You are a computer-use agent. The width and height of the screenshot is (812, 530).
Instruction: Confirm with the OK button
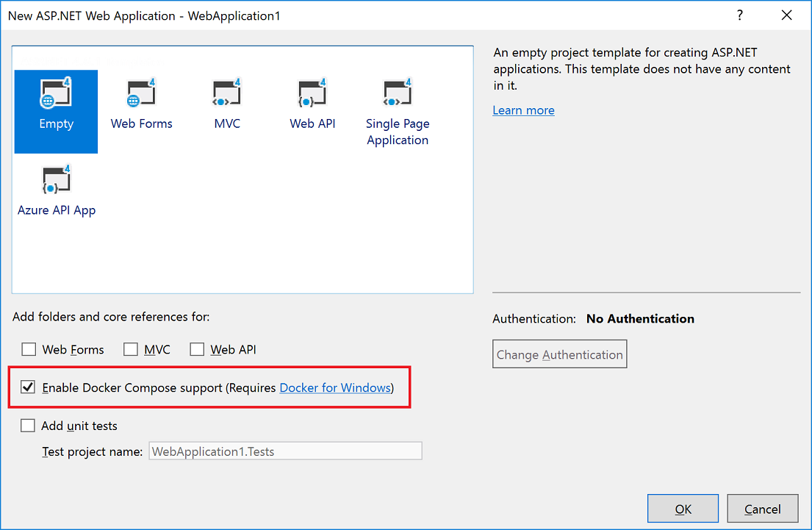[x=682, y=508]
